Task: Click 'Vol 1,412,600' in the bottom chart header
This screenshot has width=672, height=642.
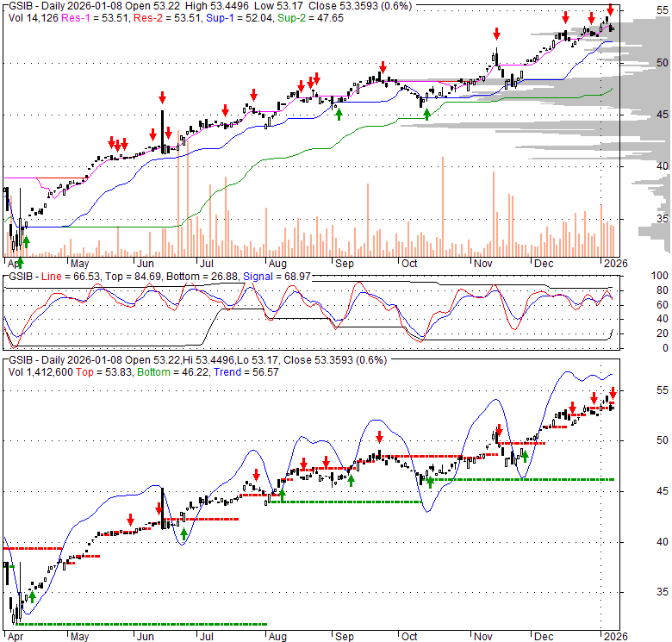Action: point(40,372)
